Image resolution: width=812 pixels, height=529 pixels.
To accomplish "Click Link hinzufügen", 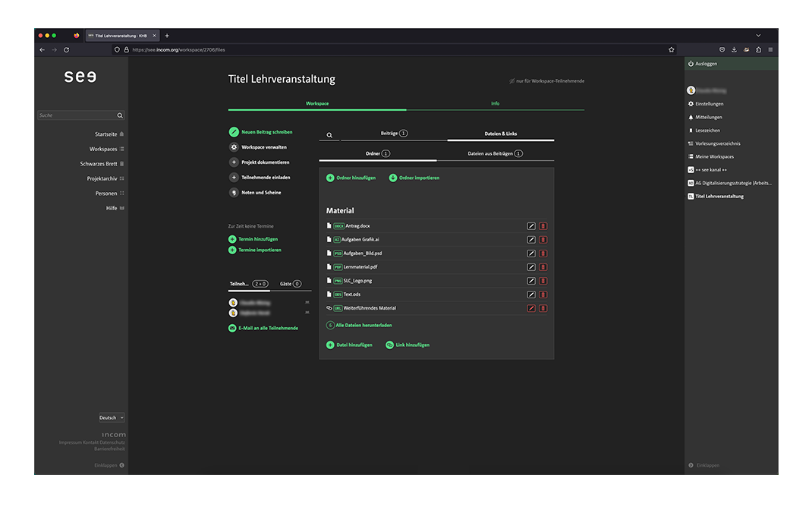I will [408, 345].
